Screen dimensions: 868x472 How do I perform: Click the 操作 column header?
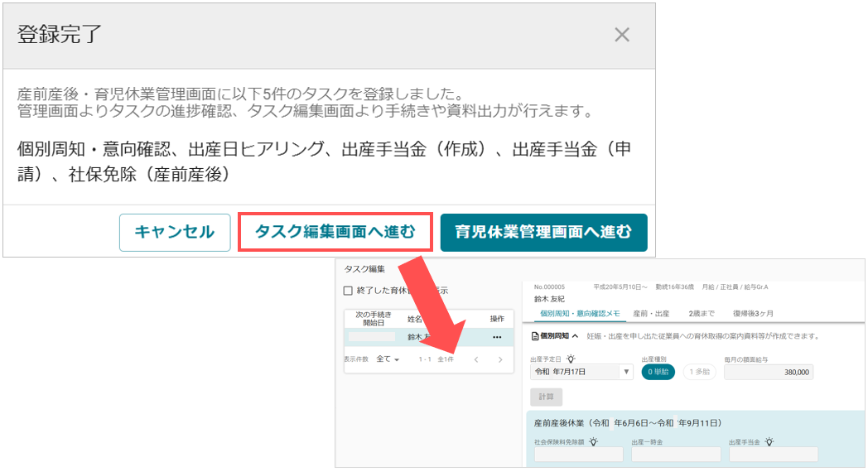(x=497, y=319)
